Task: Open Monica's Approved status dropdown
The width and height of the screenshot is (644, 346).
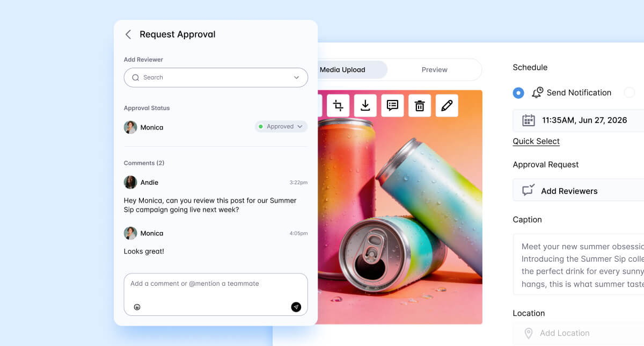Action: (x=281, y=127)
